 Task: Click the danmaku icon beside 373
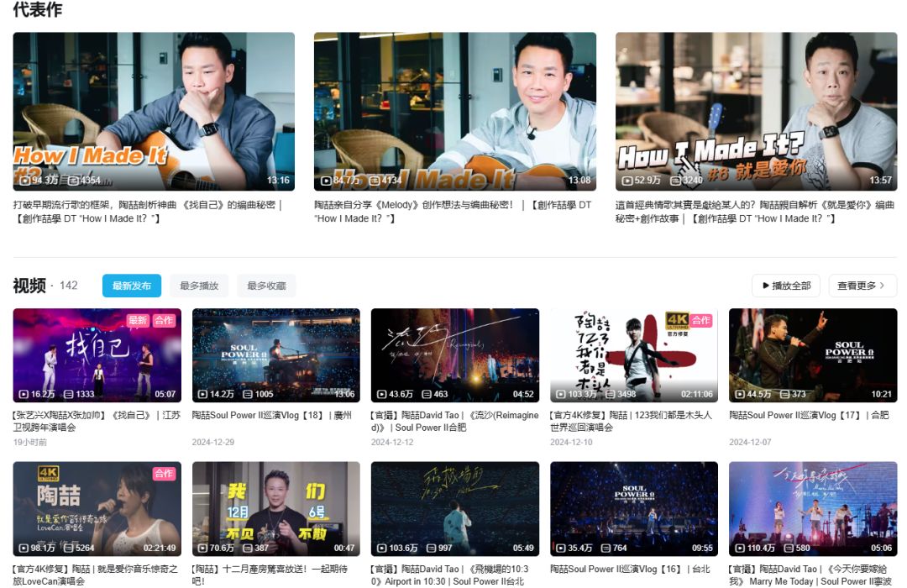click(x=785, y=394)
